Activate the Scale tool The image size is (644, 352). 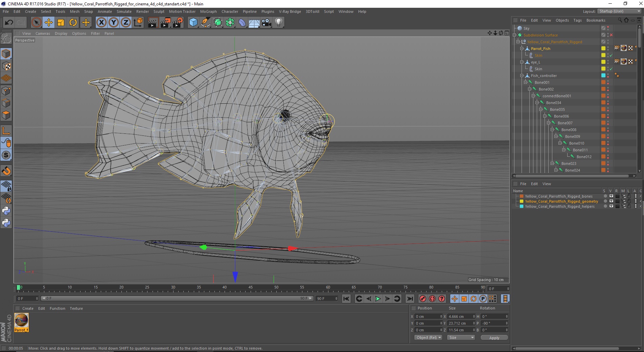click(x=61, y=23)
